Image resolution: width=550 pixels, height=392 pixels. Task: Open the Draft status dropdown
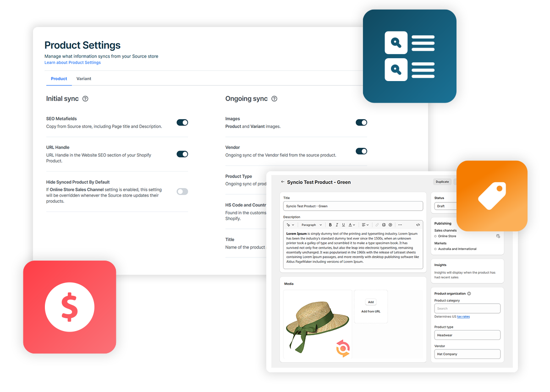click(446, 206)
